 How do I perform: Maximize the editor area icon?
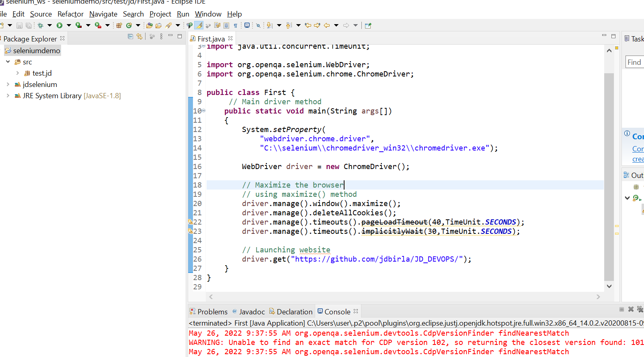tap(613, 36)
